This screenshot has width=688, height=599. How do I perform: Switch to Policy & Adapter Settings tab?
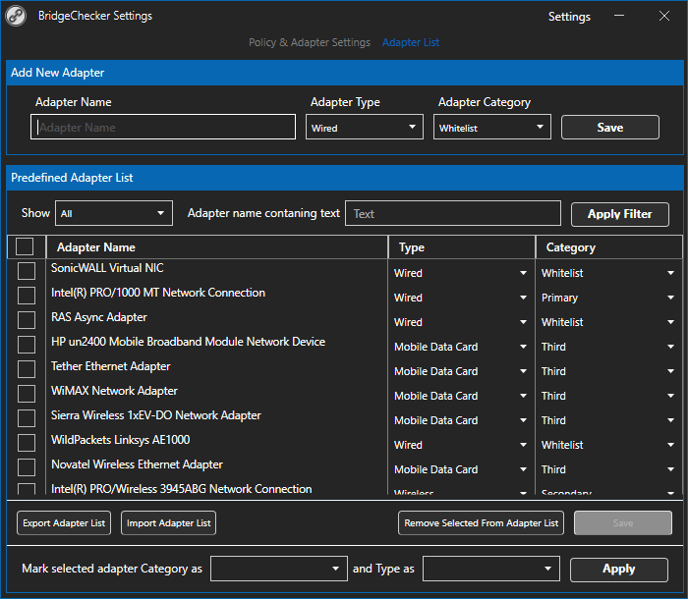(x=309, y=43)
